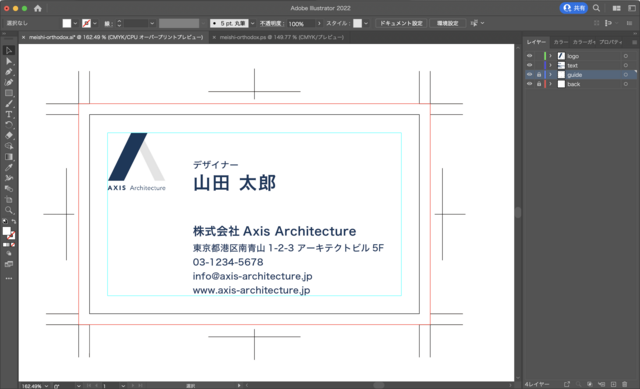Viewport: 640px width, 389px height.
Task: Click arrange documents icon
Action: (617, 8)
